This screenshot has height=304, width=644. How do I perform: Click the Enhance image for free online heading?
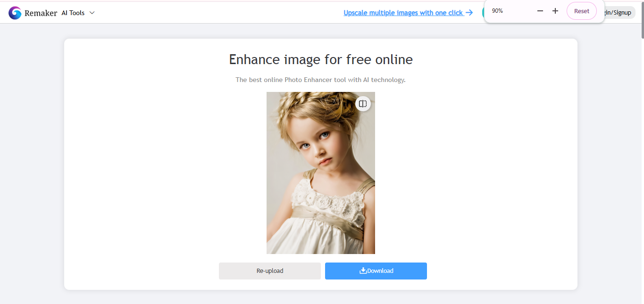pyautogui.click(x=320, y=59)
